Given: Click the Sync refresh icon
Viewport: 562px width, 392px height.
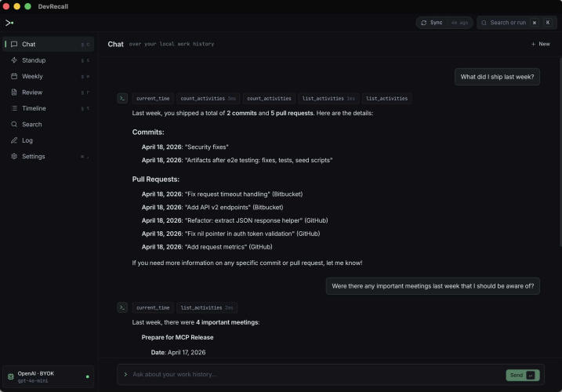Looking at the screenshot, I should point(423,23).
